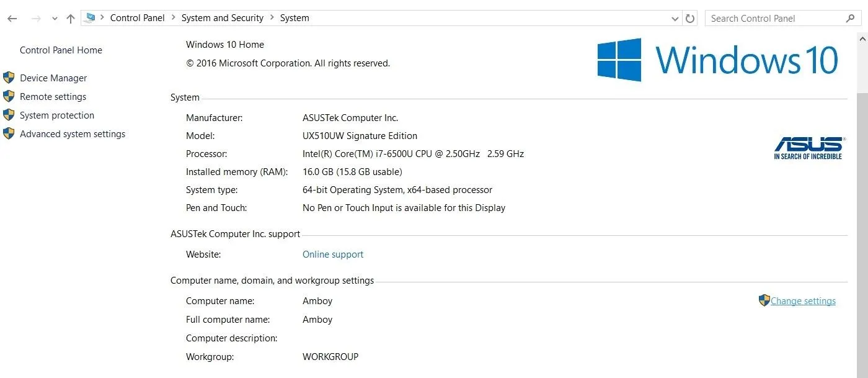The width and height of the screenshot is (868, 378).
Task: Open Control Panel Home
Action: click(x=61, y=50)
